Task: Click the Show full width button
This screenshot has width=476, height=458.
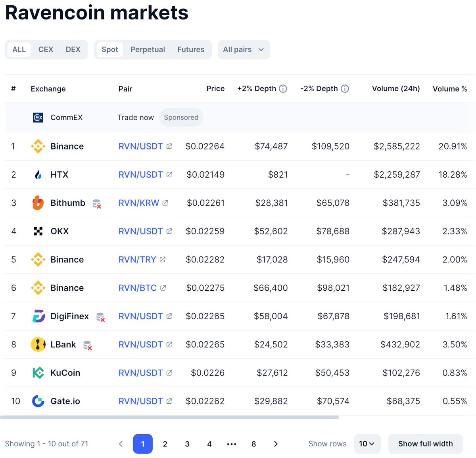Action: click(x=426, y=444)
